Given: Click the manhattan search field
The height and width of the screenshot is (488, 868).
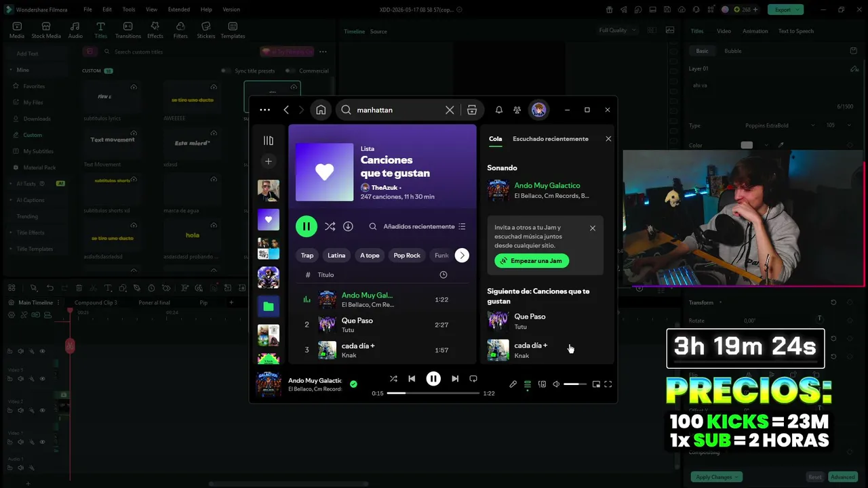Looking at the screenshot, I should tap(397, 110).
